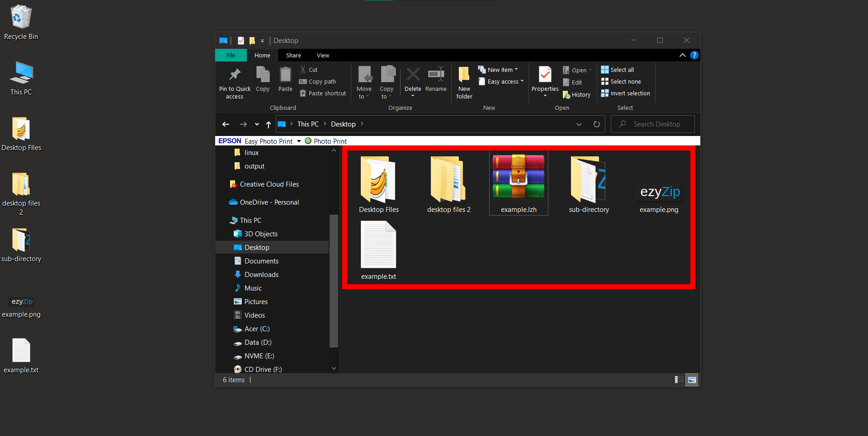The width and height of the screenshot is (868, 436).
Task: Open the EPSON Easy Photo Print dropdown
Action: [x=298, y=141]
